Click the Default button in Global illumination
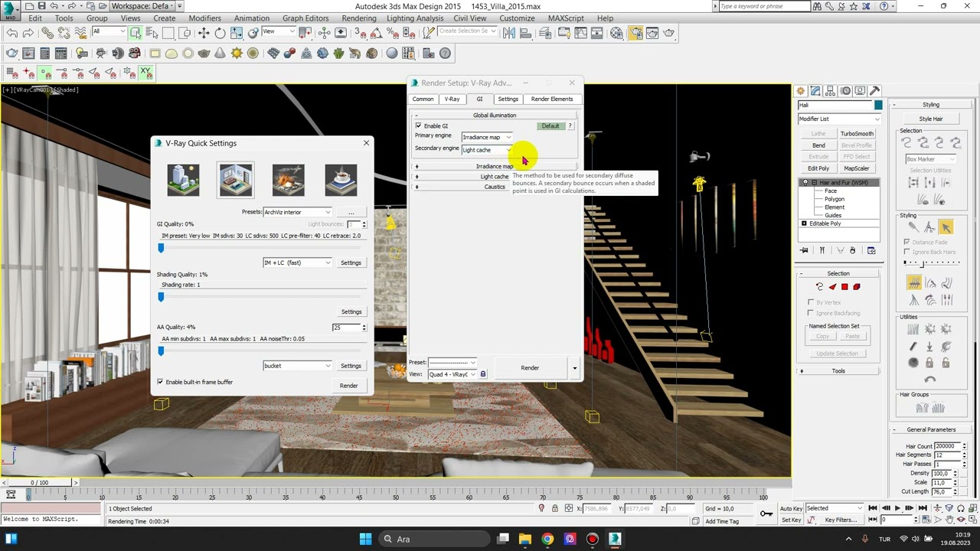Viewport: 980px width, 551px height. pos(550,126)
